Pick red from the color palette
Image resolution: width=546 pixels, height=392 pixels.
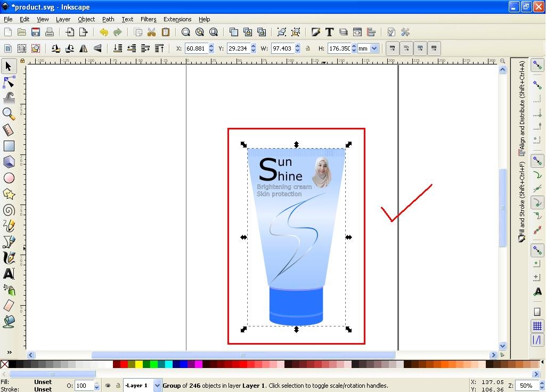coord(125,365)
